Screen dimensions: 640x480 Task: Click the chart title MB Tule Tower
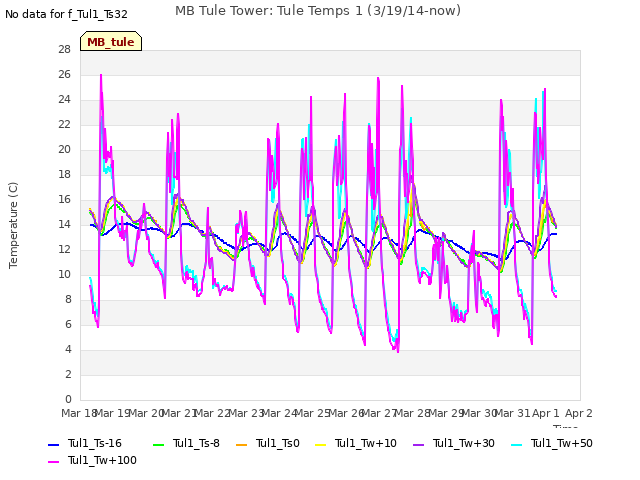pyautogui.click(x=318, y=11)
